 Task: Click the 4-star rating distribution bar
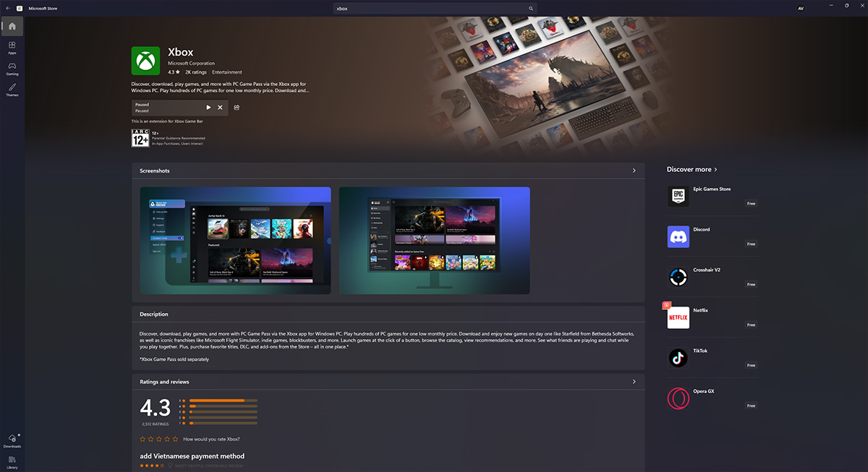(223, 406)
